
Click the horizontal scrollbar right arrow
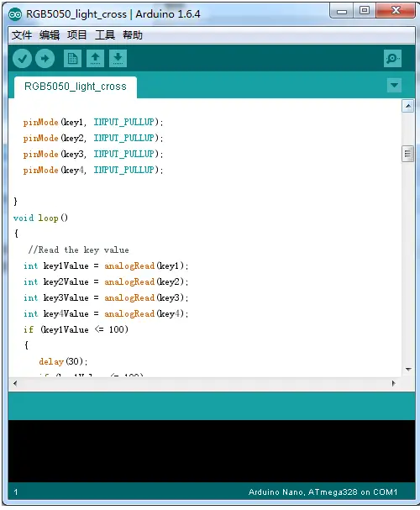[394, 383]
